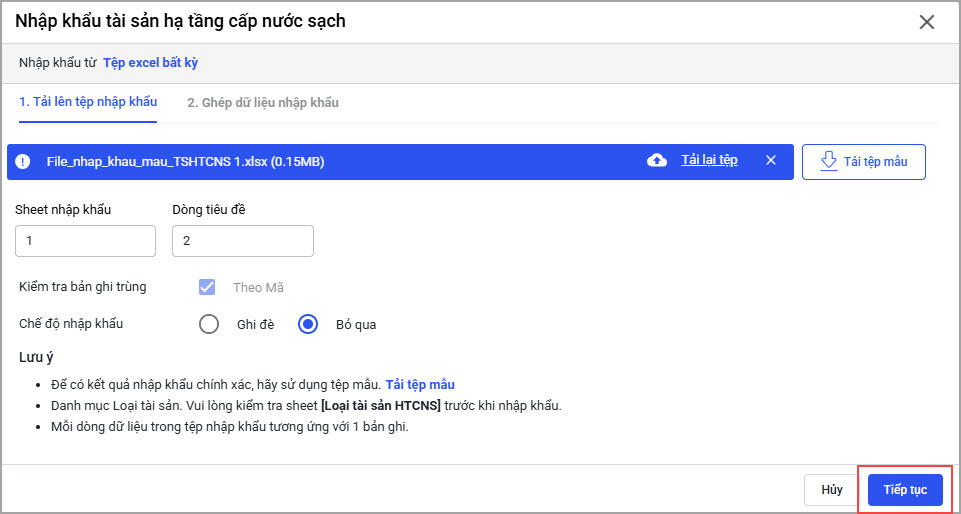The height and width of the screenshot is (514, 961).
Task: Go to the Ghép dữ liệu nhập khẩu tab
Action: tap(263, 102)
